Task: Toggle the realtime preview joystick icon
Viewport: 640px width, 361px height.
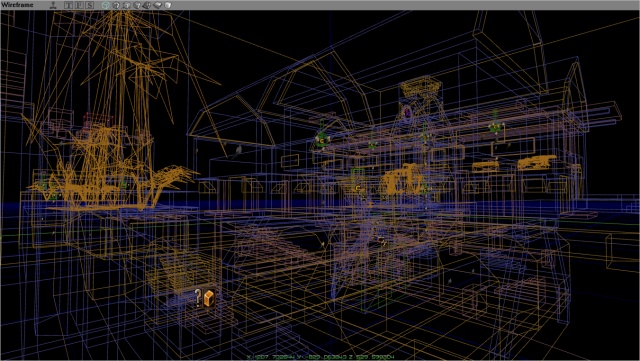Action: point(53,5)
